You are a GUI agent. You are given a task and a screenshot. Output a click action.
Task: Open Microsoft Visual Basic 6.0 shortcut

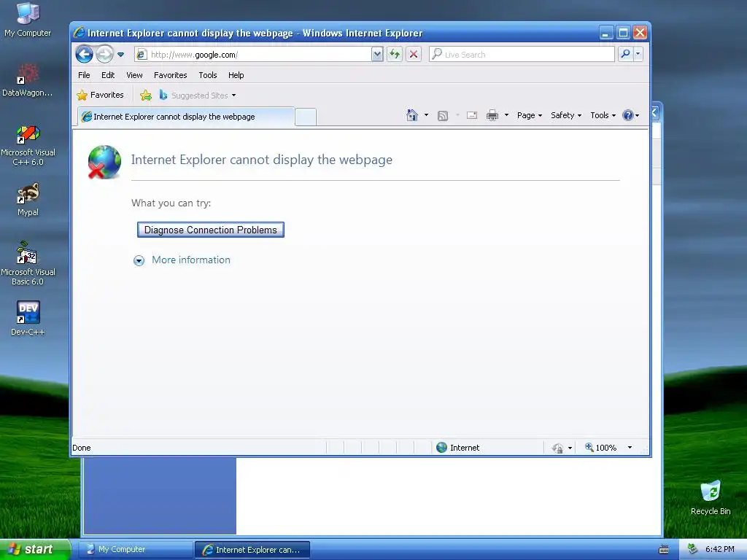coord(28,263)
